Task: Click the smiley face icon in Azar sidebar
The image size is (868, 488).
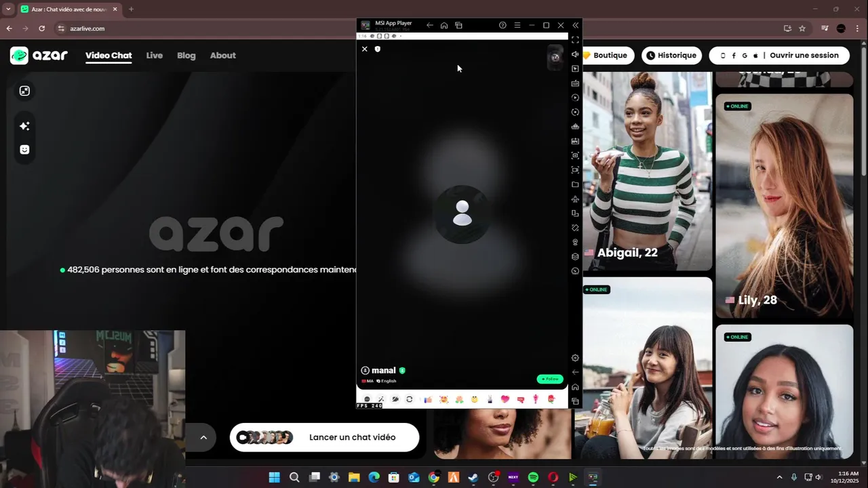Action: pyautogui.click(x=24, y=150)
